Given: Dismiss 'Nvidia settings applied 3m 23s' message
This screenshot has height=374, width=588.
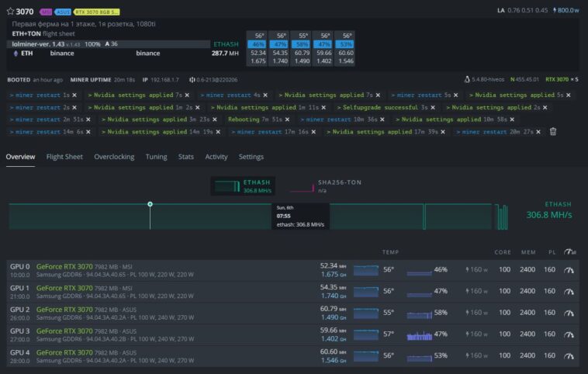Looking at the screenshot, I should pos(215,119).
